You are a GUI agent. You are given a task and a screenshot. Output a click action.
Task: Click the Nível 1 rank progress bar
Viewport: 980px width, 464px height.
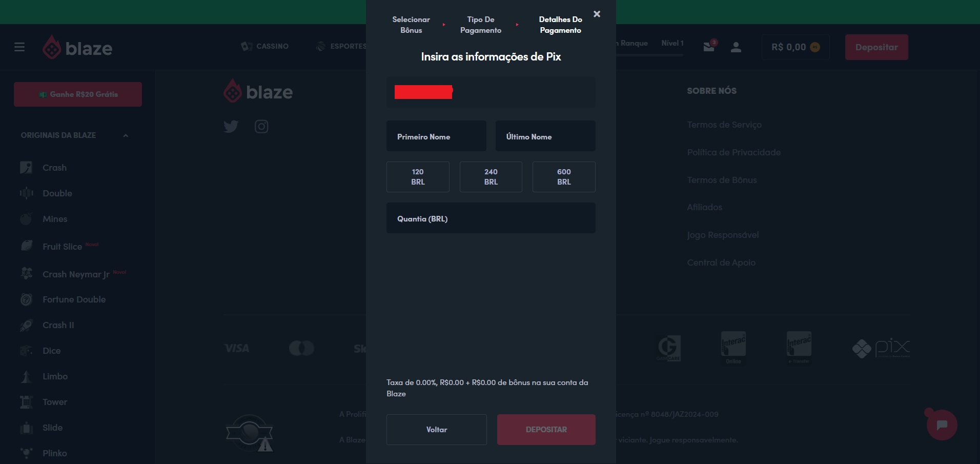point(650,55)
